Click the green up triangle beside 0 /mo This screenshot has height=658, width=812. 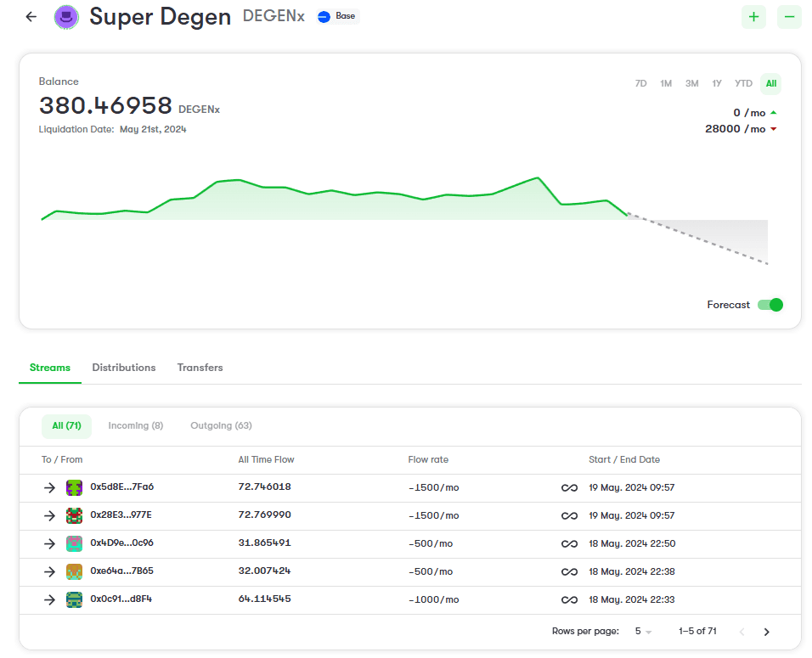click(773, 112)
